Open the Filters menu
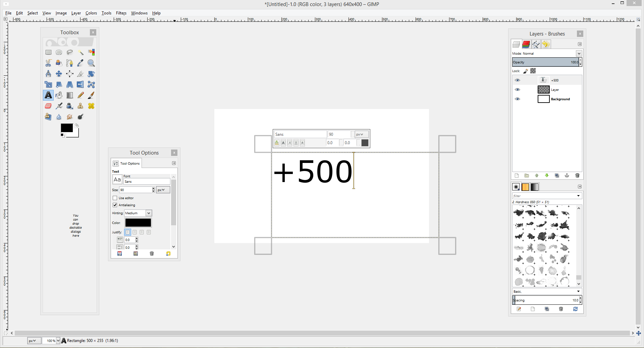 pyautogui.click(x=121, y=13)
